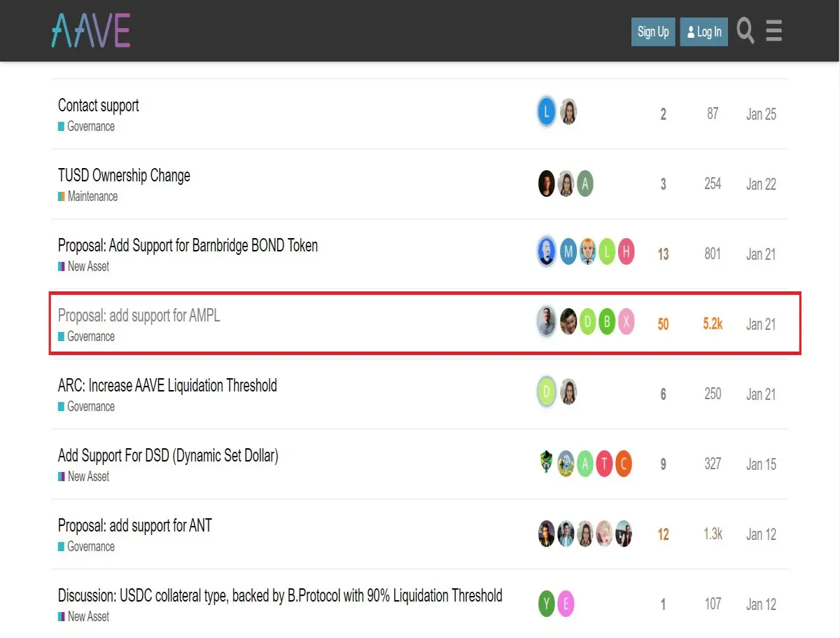Viewport: 840px width, 638px height.
Task: Open the search magnifier icon in header
Action: click(x=745, y=32)
